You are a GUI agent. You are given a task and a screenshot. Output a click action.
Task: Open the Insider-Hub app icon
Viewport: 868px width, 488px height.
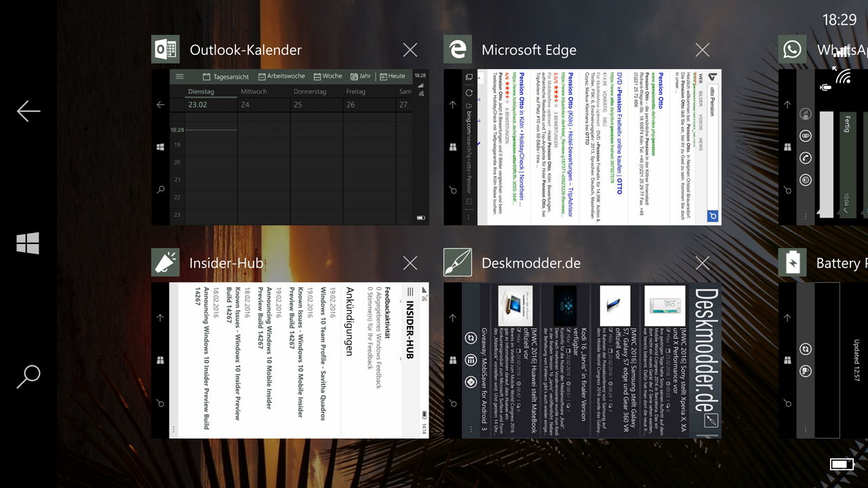coord(165,262)
